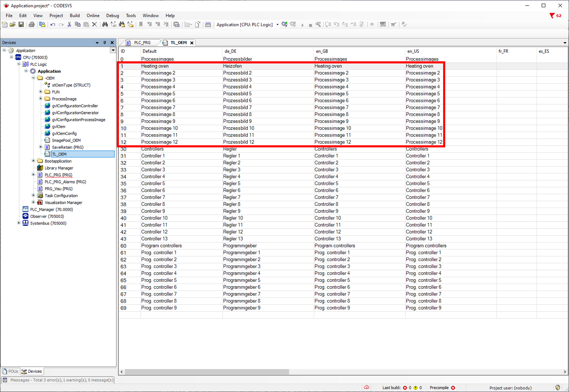The height and width of the screenshot is (392, 569).
Task: Click the Undo arrow icon
Action: coord(53,24)
